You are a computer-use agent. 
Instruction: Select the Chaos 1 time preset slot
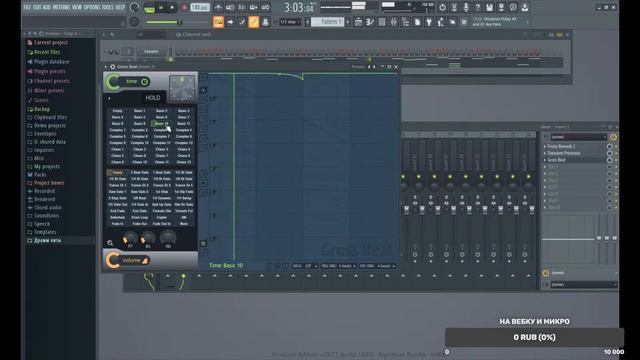tap(117, 149)
